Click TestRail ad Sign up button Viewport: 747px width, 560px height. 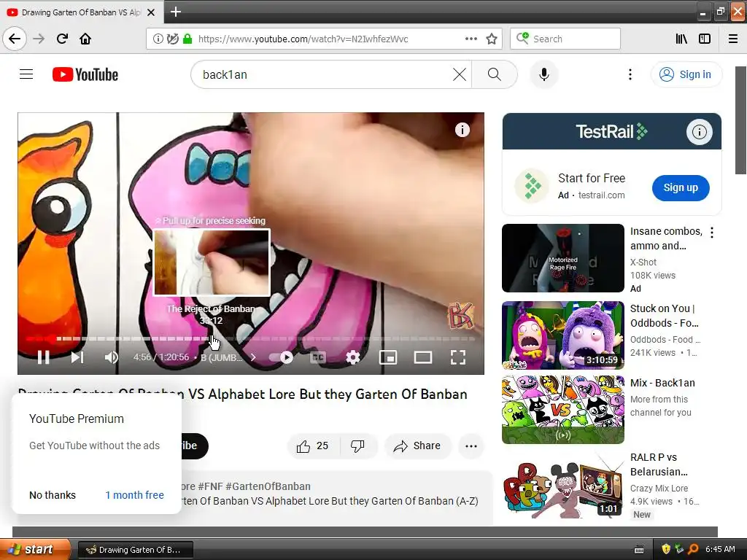pos(681,187)
